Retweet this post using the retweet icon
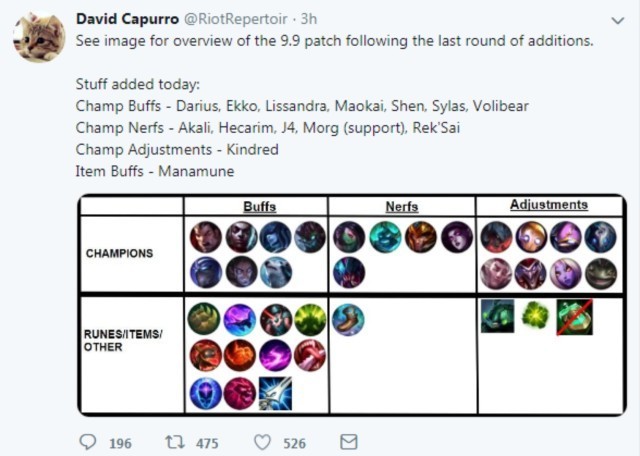The width and height of the screenshot is (640, 456). coord(175,442)
